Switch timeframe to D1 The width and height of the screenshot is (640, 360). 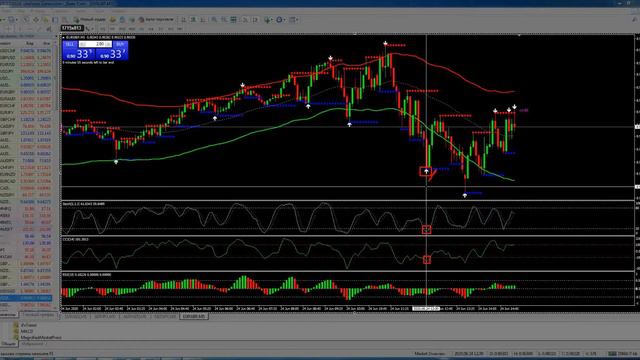161,29
